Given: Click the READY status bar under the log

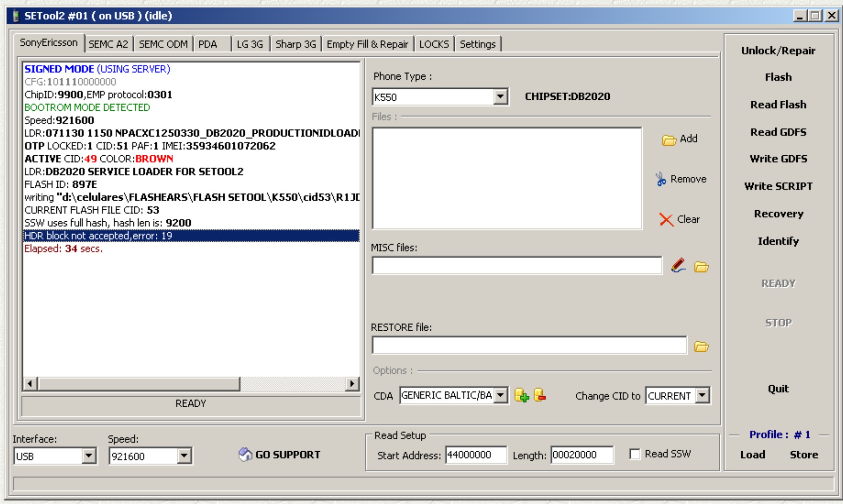Looking at the screenshot, I should pyautogui.click(x=191, y=405).
